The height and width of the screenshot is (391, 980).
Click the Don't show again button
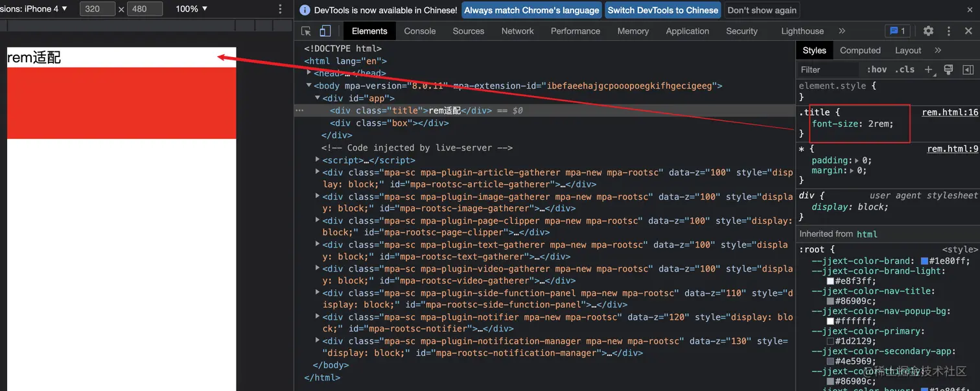point(762,10)
